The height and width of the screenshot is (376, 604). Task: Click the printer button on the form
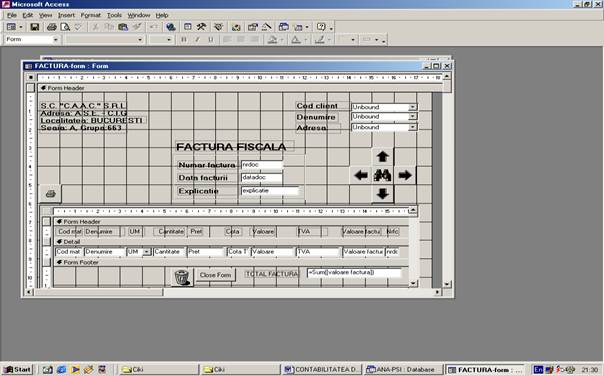(50, 193)
